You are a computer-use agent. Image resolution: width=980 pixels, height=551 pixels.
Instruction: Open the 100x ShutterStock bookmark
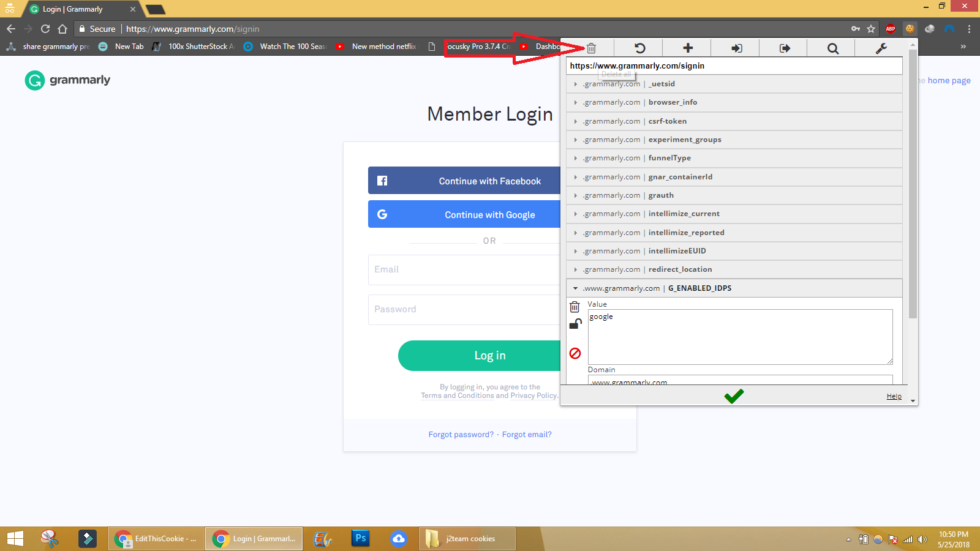194,47
